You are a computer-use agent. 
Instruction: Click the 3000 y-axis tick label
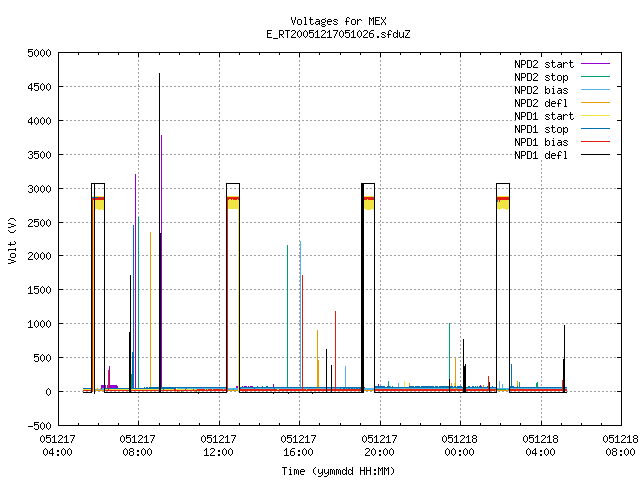pyautogui.click(x=39, y=189)
